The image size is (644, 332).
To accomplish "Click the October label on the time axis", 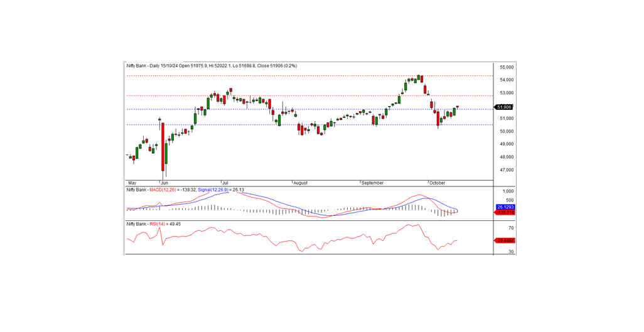I will (437, 183).
